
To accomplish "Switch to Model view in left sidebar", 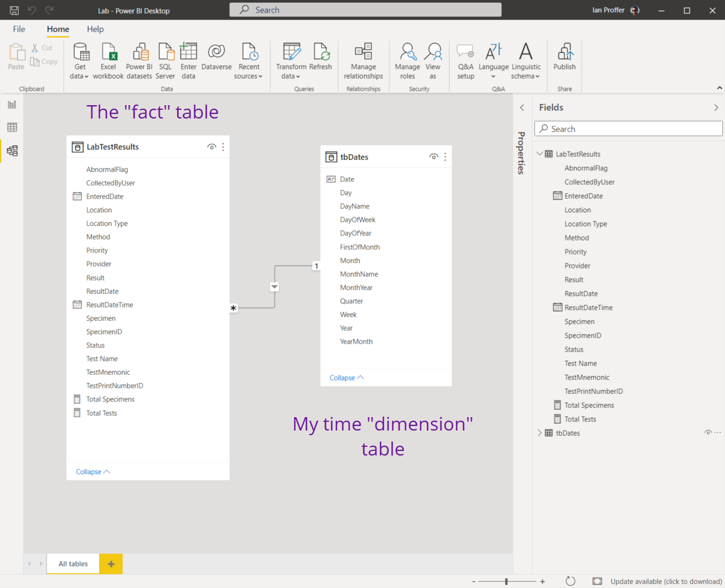I will (12, 150).
